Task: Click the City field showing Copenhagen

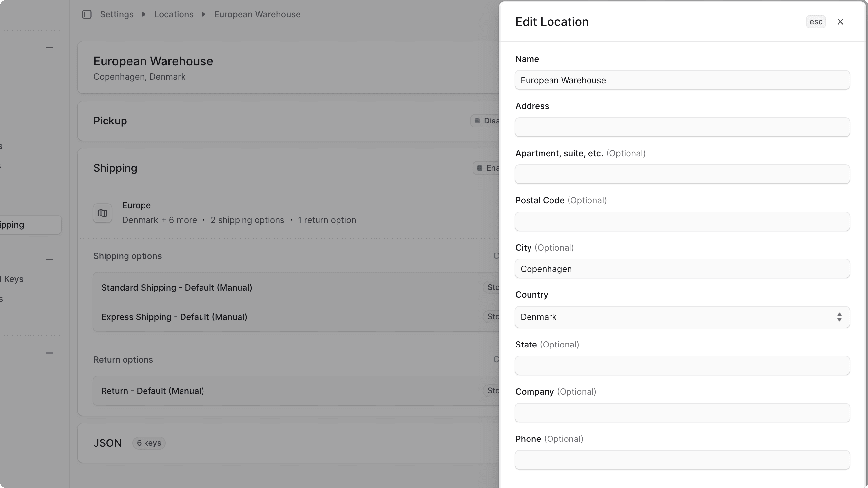Action: 682,269
